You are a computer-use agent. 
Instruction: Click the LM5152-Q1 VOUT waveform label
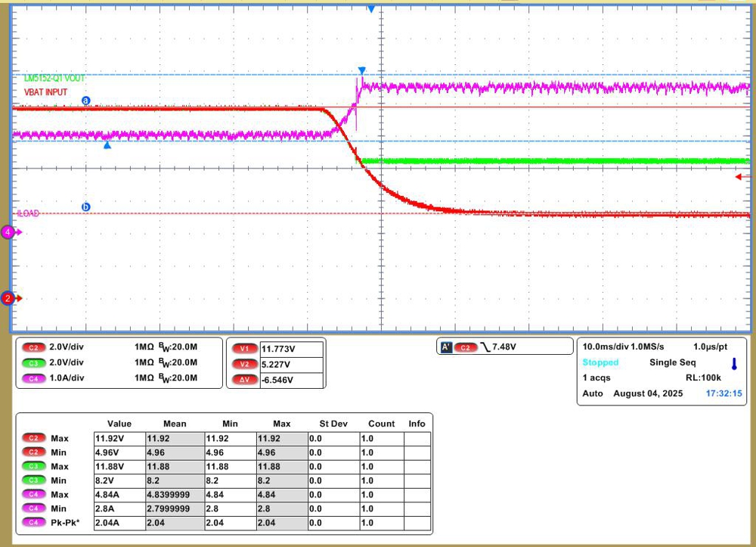[x=50, y=79]
